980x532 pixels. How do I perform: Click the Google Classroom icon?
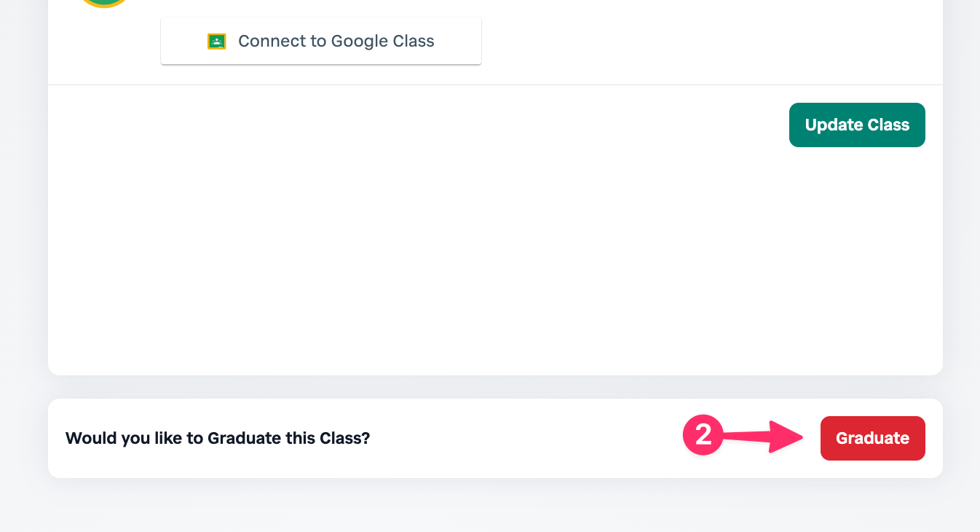coord(217,42)
